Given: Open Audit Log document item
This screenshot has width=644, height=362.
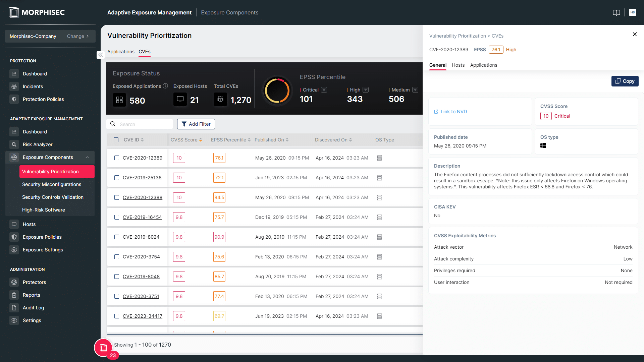Looking at the screenshot, I should [x=33, y=308].
